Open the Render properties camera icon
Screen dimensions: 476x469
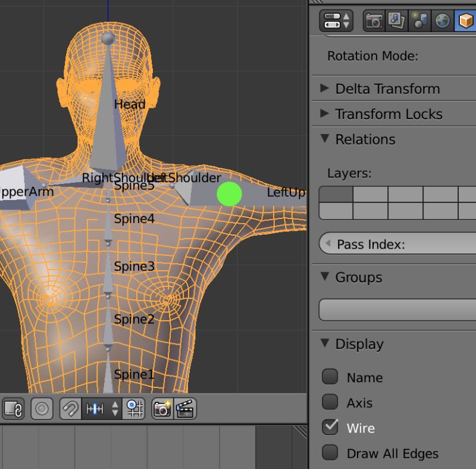point(373,20)
